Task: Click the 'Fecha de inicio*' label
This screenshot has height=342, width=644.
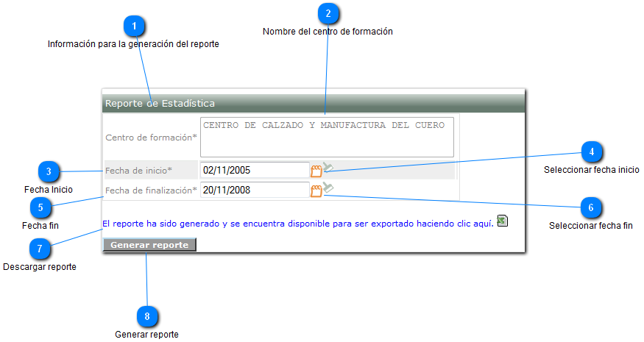Action: tap(139, 171)
